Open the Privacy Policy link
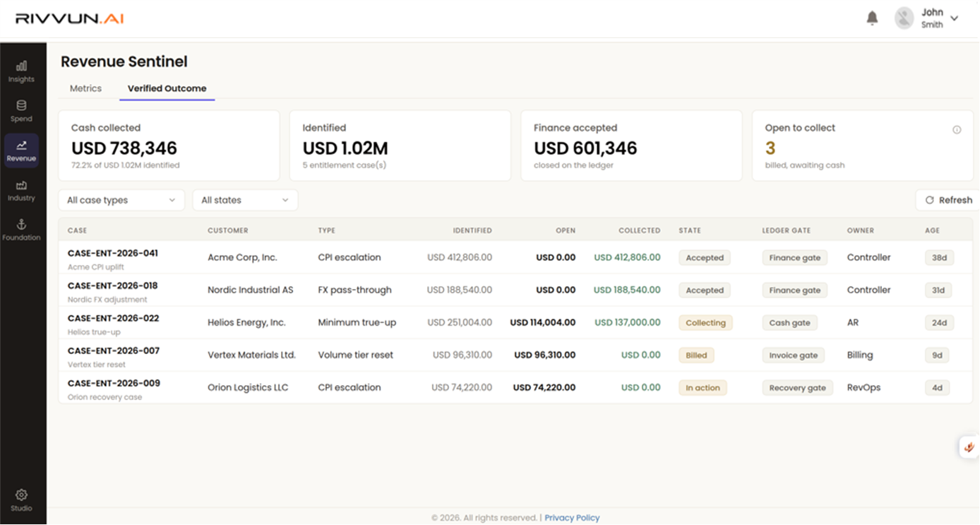This screenshot has height=525, width=980. pyautogui.click(x=572, y=517)
